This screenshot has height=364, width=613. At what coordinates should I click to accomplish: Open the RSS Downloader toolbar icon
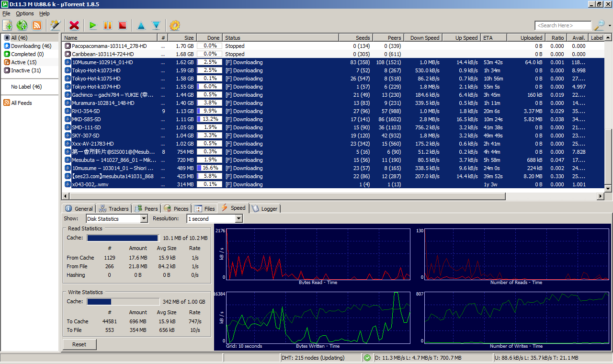[37, 25]
